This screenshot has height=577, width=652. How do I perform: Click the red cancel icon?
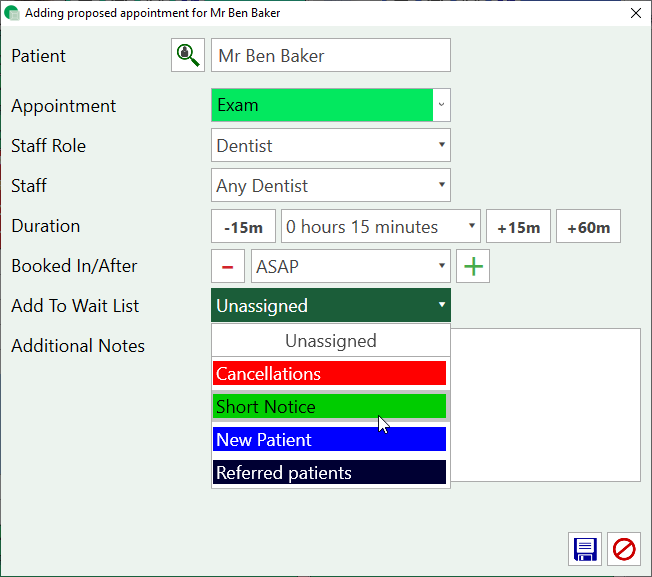point(625,549)
